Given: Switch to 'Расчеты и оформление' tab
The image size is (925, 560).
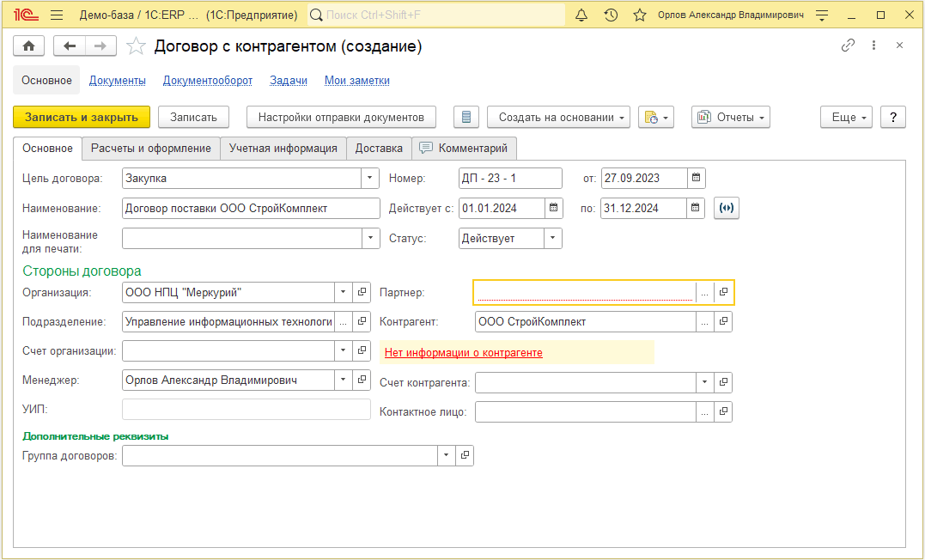Looking at the screenshot, I should pos(151,148).
